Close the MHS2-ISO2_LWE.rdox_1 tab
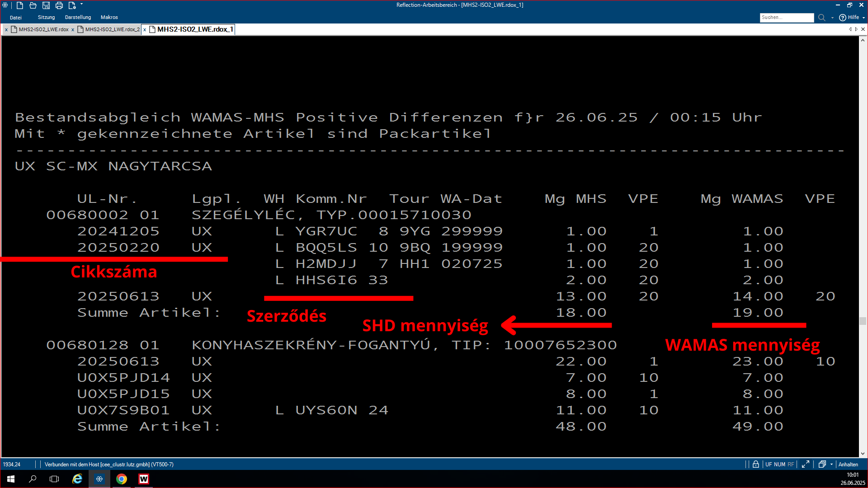Viewport: 868px width, 488px height. coord(145,30)
